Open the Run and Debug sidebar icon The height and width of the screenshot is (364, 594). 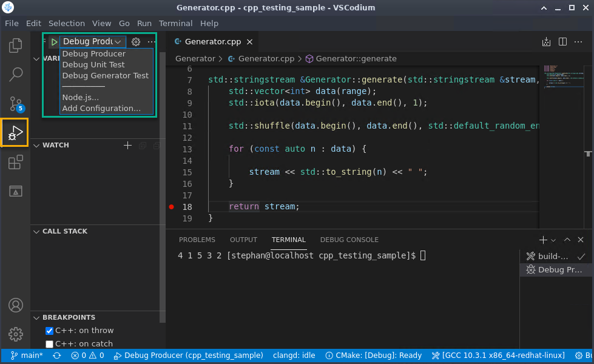pyautogui.click(x=16, y=132)
